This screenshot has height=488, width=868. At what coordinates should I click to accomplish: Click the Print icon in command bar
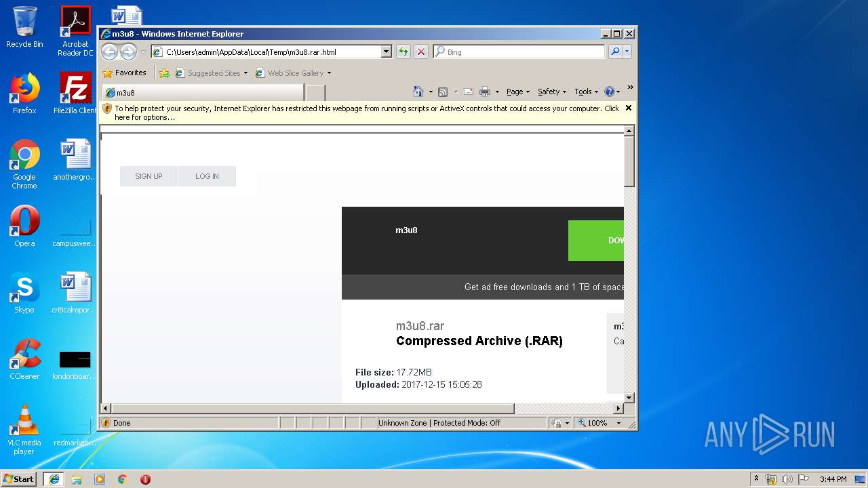pos(485,91)
